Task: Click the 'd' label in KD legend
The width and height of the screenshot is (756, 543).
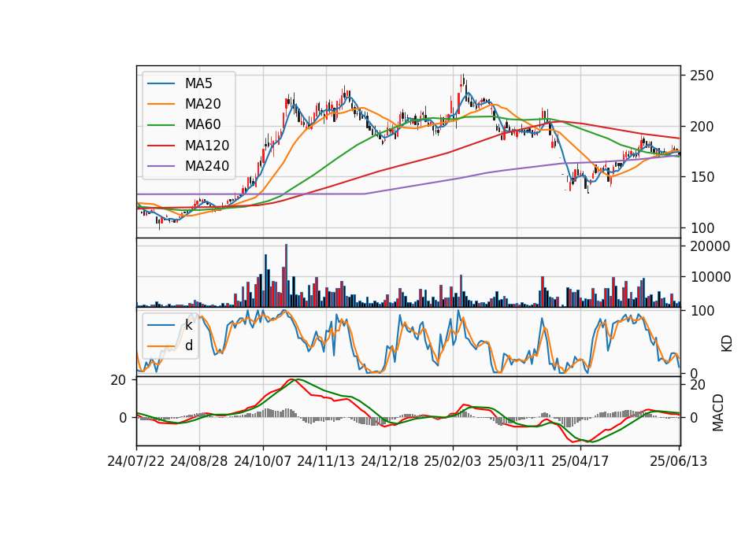Action: (x=188, y=345)
